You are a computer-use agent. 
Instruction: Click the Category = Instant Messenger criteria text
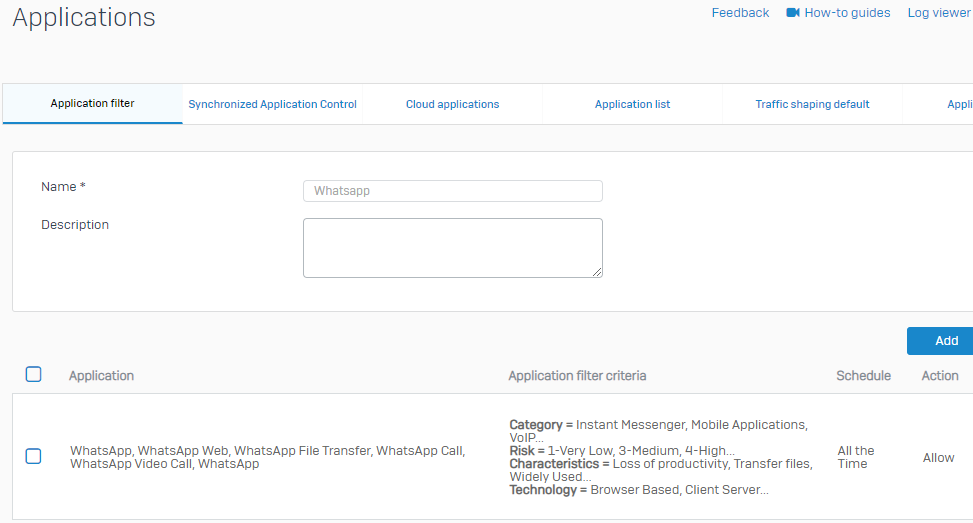[658, 431]
